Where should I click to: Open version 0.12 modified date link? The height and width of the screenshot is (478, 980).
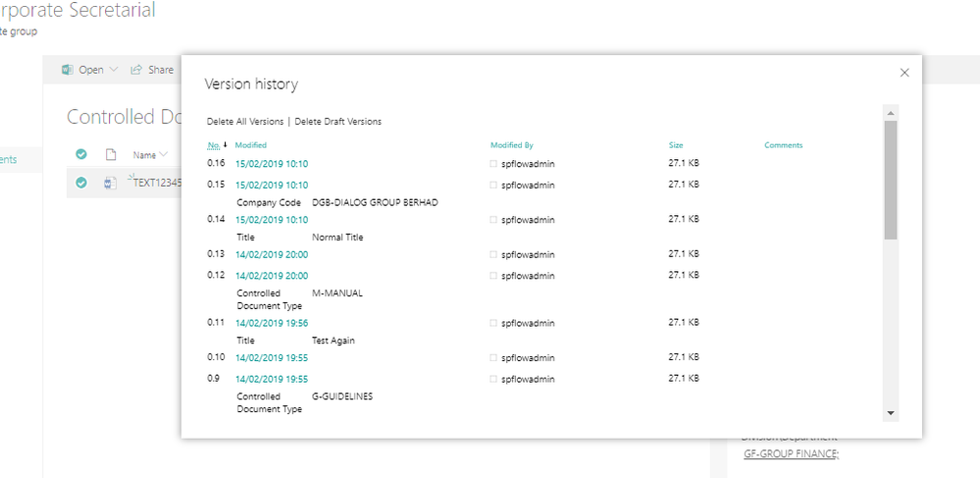click(272, 275)
